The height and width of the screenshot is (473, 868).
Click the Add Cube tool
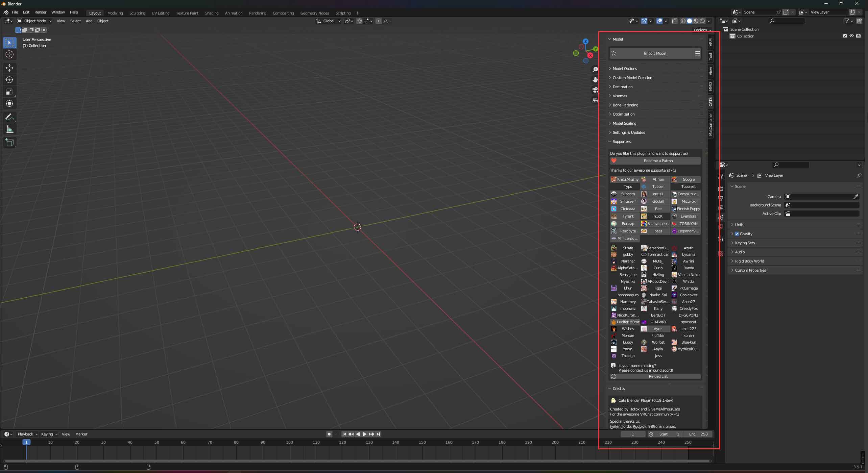click(9, 142)
